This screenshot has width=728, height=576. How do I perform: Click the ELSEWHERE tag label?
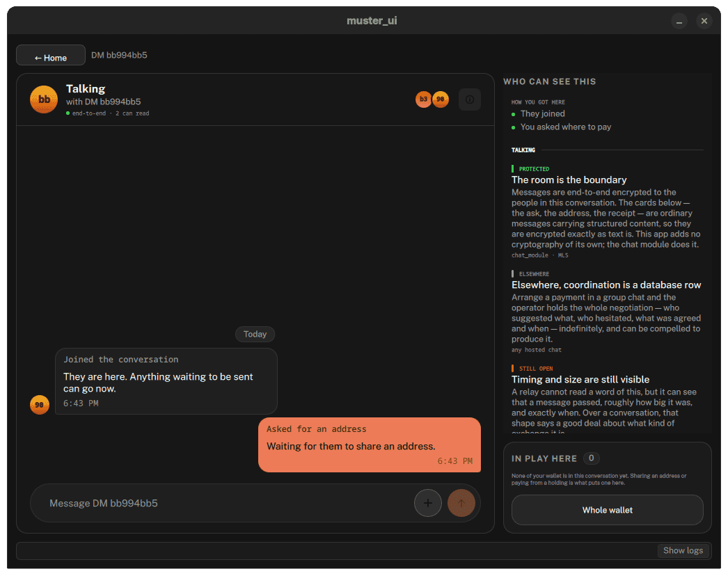[534, 274]
